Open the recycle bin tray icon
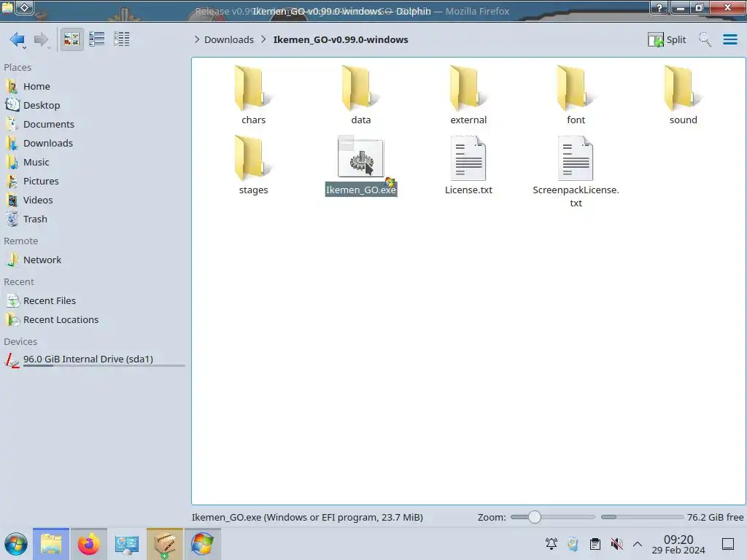747x560 pixels. click(x=573, y=544)
